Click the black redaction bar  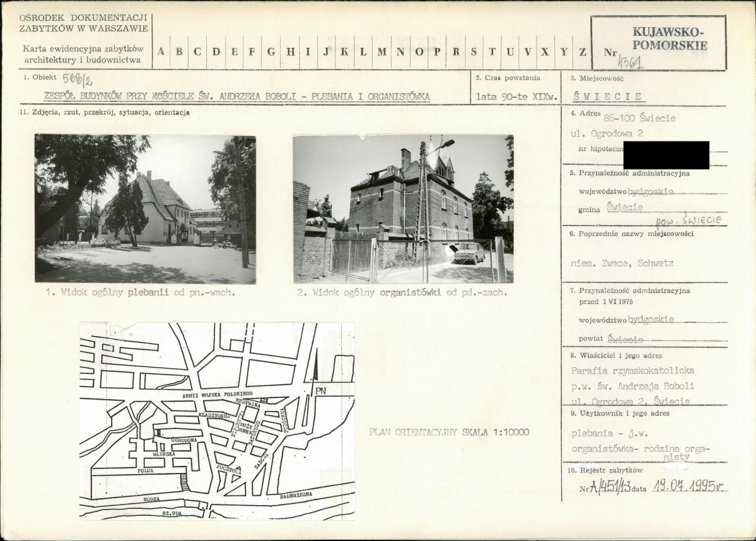(x=666, y=154)
